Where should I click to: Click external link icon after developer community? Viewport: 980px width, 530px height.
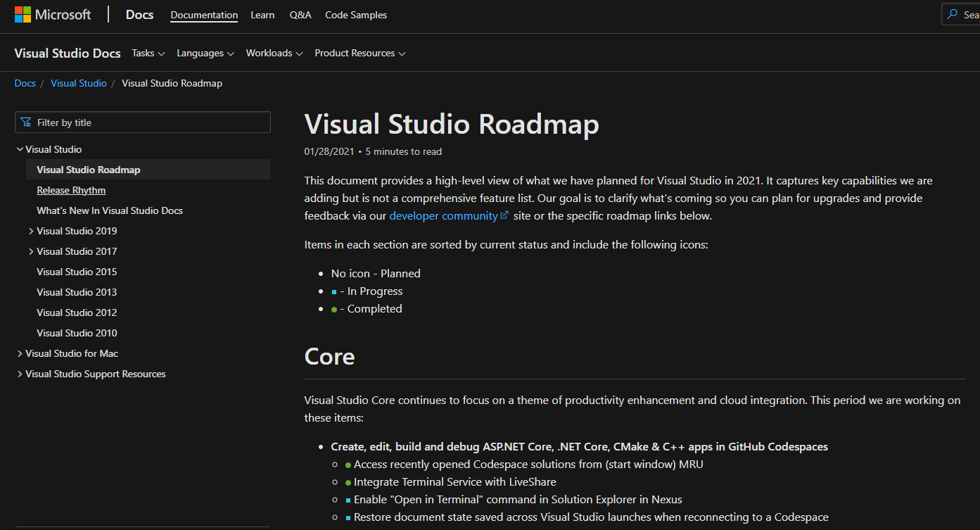point(504,216)
